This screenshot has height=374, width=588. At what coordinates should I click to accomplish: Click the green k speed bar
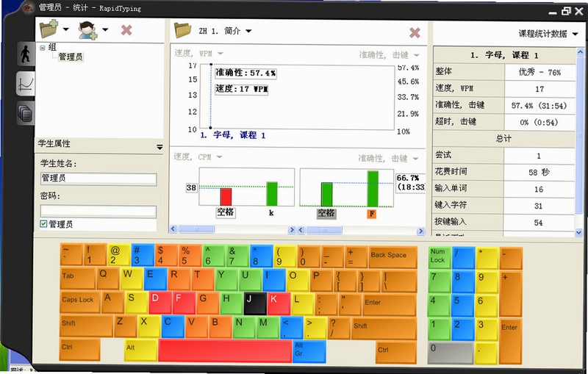click(272, 194)
